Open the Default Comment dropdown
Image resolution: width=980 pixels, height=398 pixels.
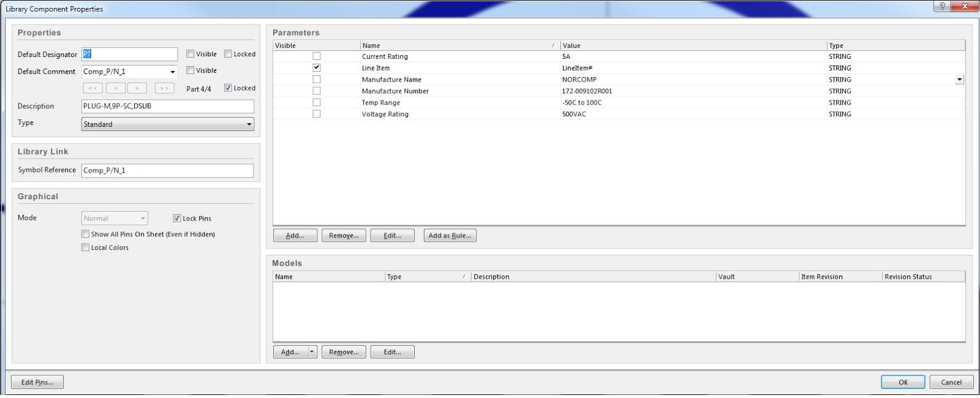point(173,72)
